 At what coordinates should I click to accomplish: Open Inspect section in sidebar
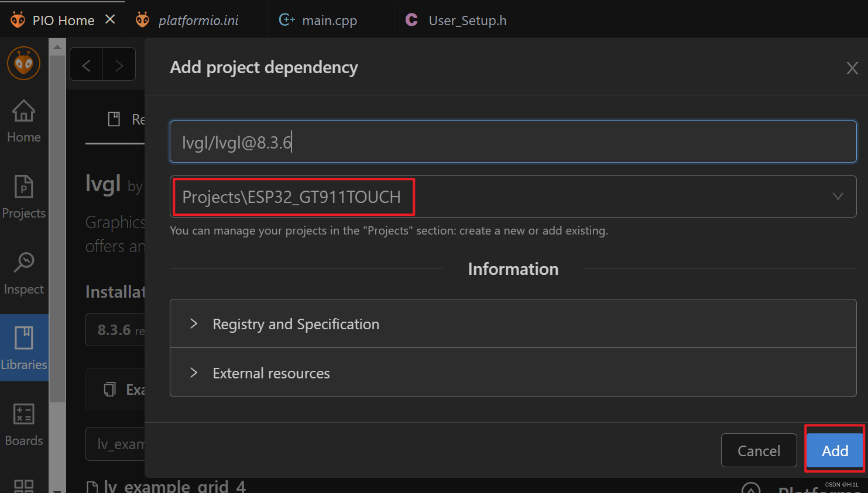point(24,274)
